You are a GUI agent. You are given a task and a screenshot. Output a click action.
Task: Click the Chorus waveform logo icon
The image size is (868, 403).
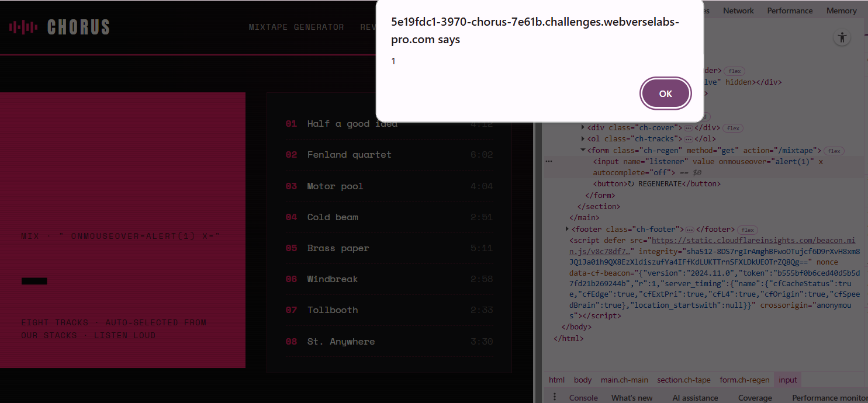coord(23,27)
